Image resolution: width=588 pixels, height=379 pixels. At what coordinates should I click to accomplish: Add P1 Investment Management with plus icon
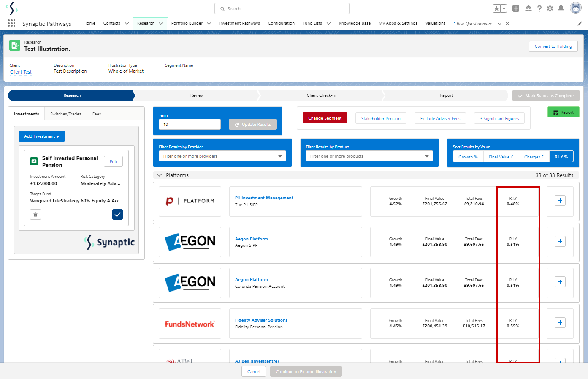[560, 201]
